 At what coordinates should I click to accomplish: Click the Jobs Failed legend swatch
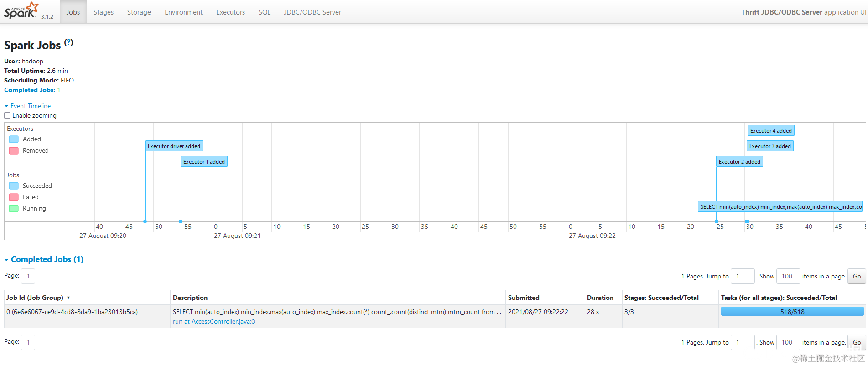[x=14, y=197]
